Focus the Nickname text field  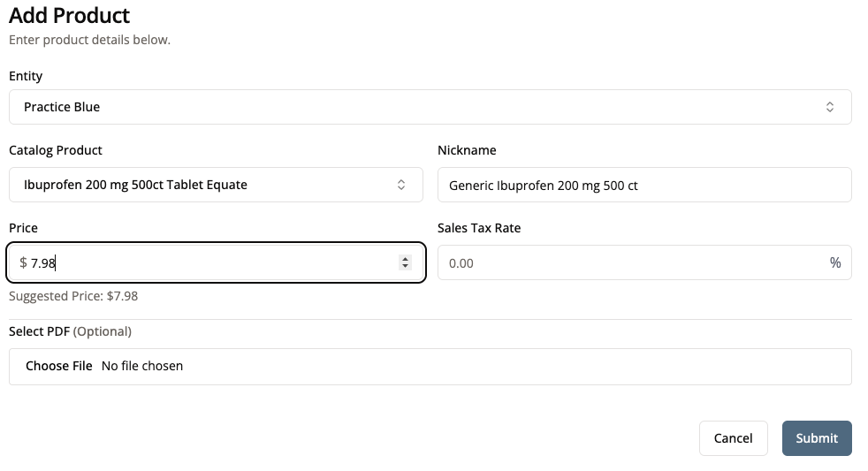tap(644, 185)
